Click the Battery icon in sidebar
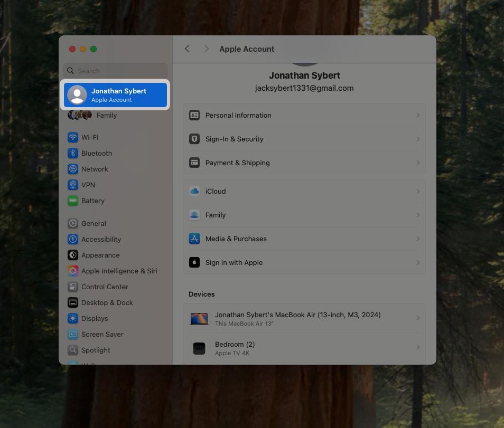Screen dimensions: 504x428 (x=73, y=201)
